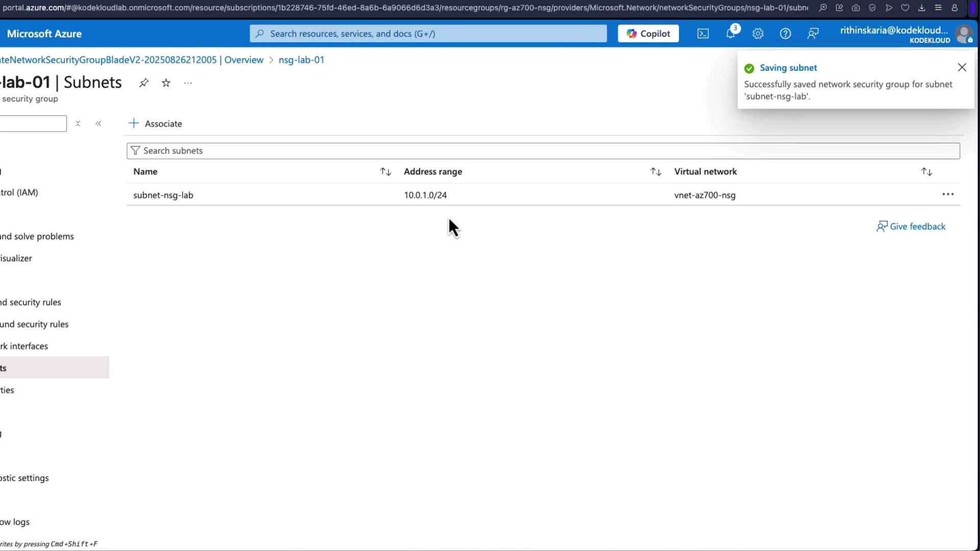This screenshot has height=551, width=980.
Task: Open the Help question mark icon
Action: [x=786, y=34]
